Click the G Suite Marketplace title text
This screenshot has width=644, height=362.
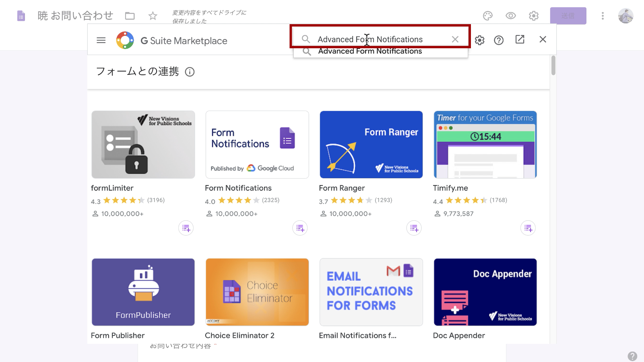point(184,41)
